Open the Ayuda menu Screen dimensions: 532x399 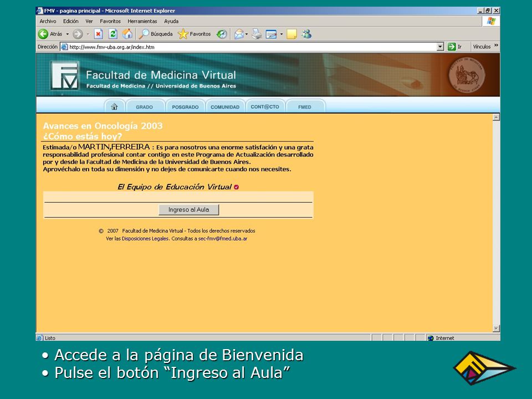coord(171,21)
